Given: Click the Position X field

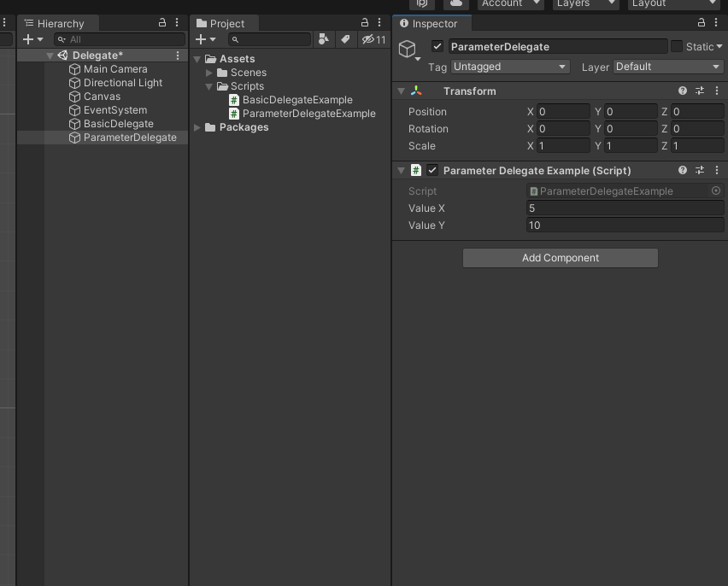Looking at the screenshot, I should [x=563, y=112].
